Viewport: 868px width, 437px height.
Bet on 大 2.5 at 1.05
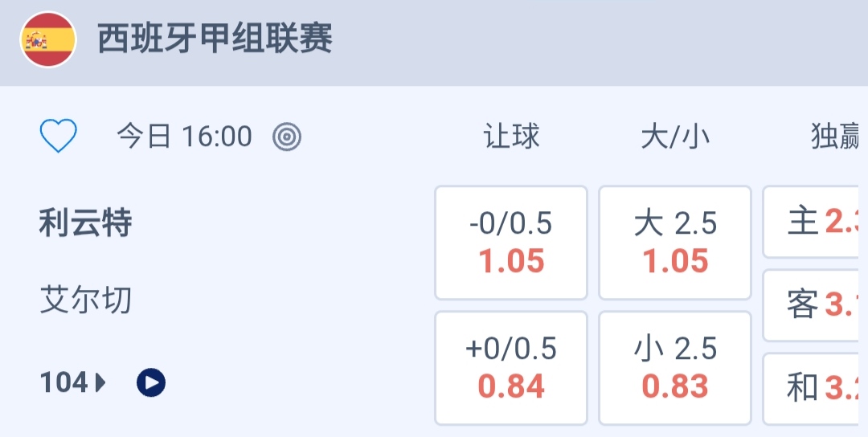click(x=675, y=243)
